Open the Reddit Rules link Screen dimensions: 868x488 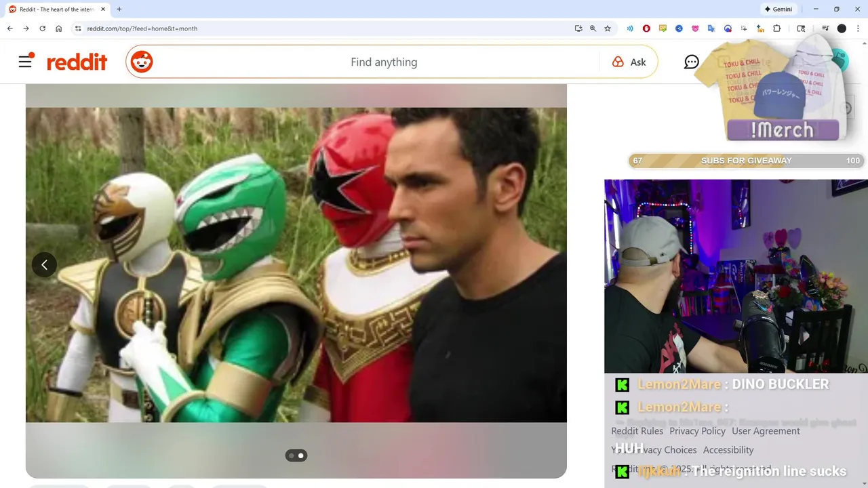point(637,431)
